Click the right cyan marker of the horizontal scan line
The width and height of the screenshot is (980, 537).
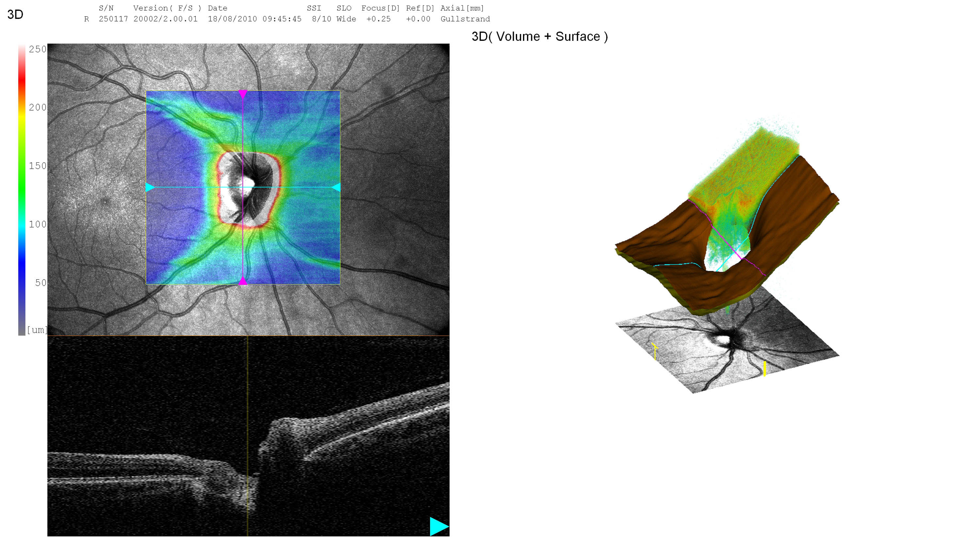pos(336,187)
